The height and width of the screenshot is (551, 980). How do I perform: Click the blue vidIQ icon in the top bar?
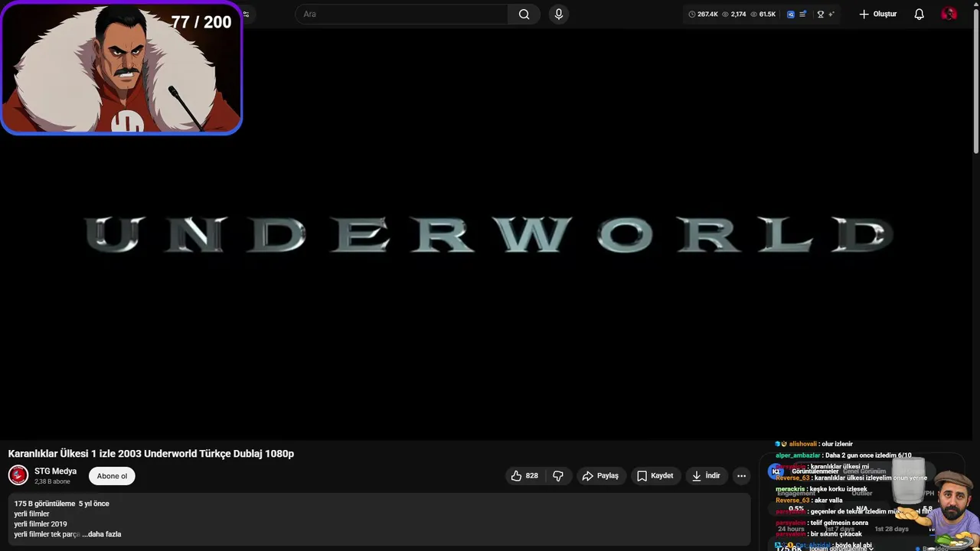pyautogui.click(x=791, y=14)
